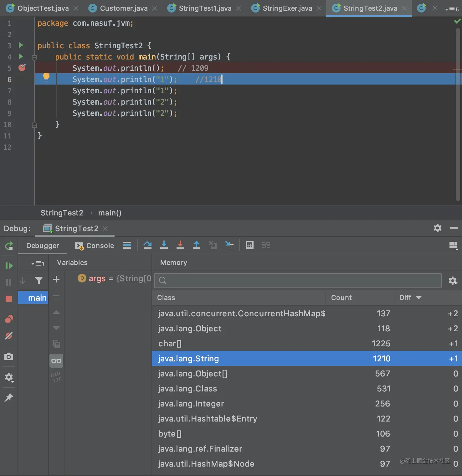Open the View Breakpoints dialog

tap(9, 319)
